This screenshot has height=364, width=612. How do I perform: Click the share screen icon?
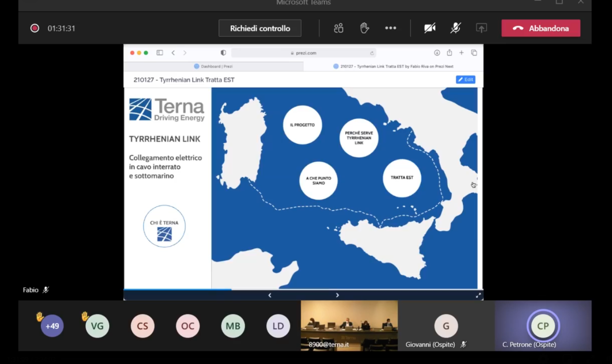point(482,28)
